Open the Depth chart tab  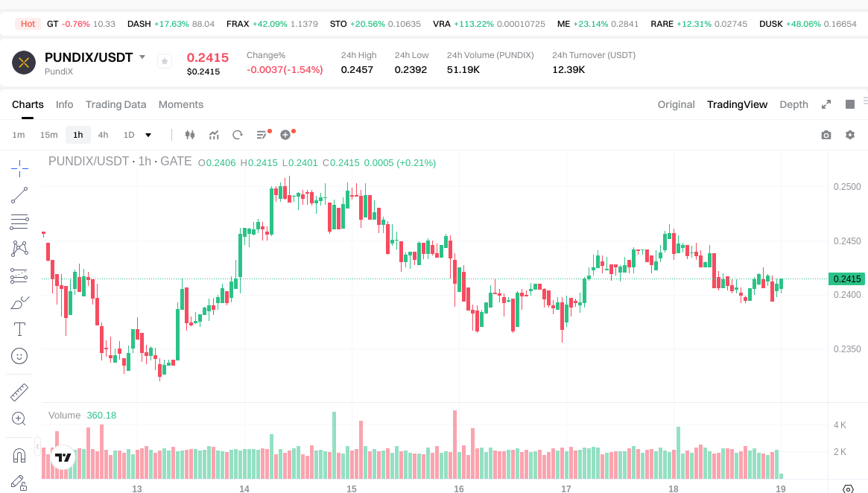[793, 104]
